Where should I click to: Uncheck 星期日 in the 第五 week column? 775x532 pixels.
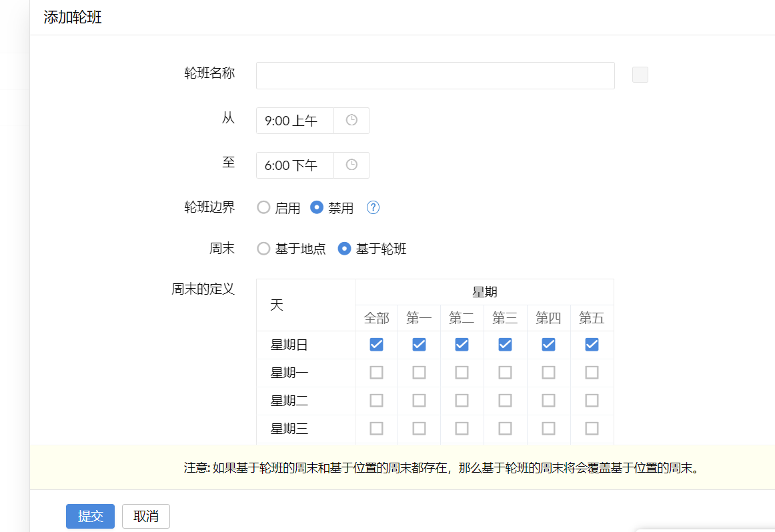coord(592,345)
